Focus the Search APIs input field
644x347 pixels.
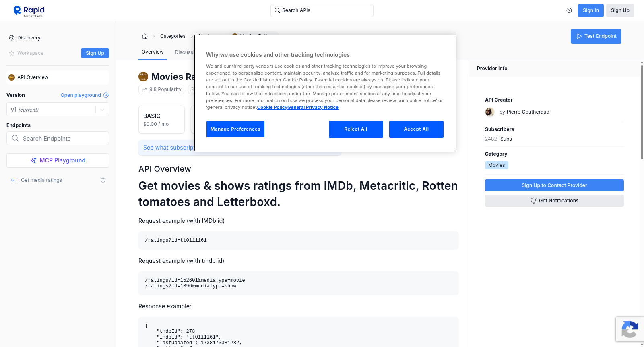[x=322, y=10]
